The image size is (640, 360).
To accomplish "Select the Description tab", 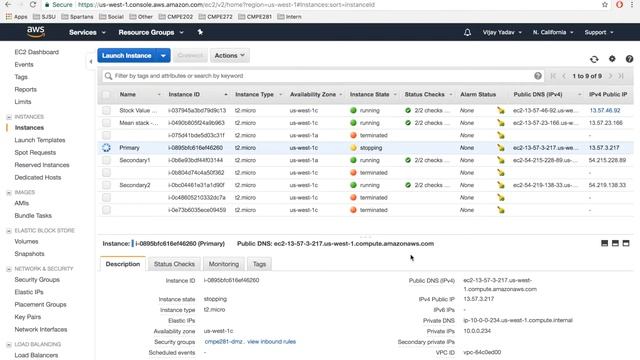I will (122, 264).
